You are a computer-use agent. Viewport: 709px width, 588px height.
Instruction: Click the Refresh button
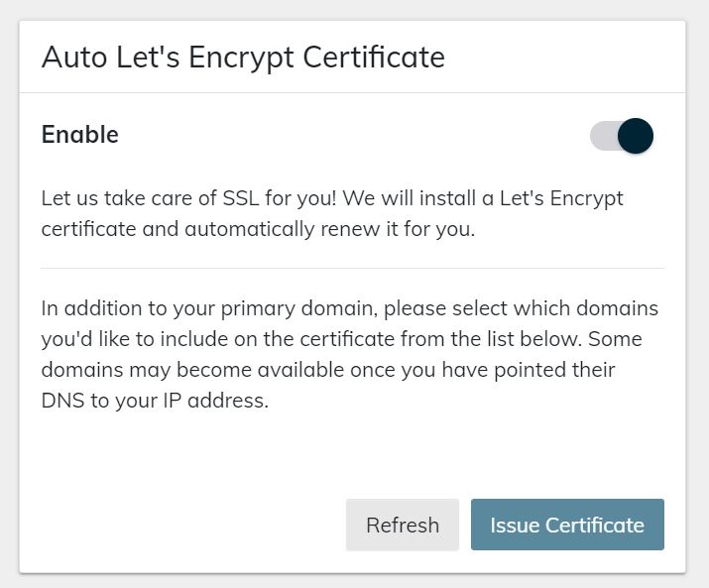pyautogui.click(x=402, y=525)
